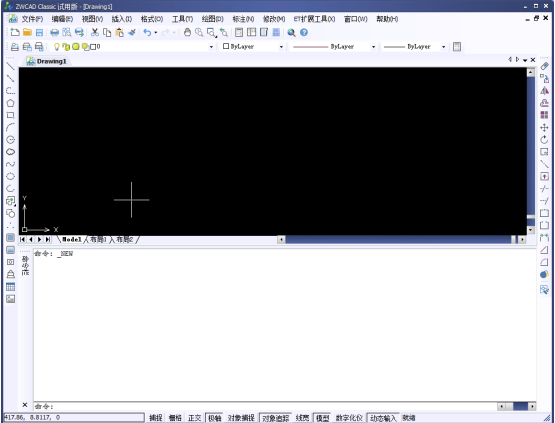The width and height of the screenshot is (555, 423).
Task: Open the ByLayer color dropdown
Action: [x=281, y=47]
